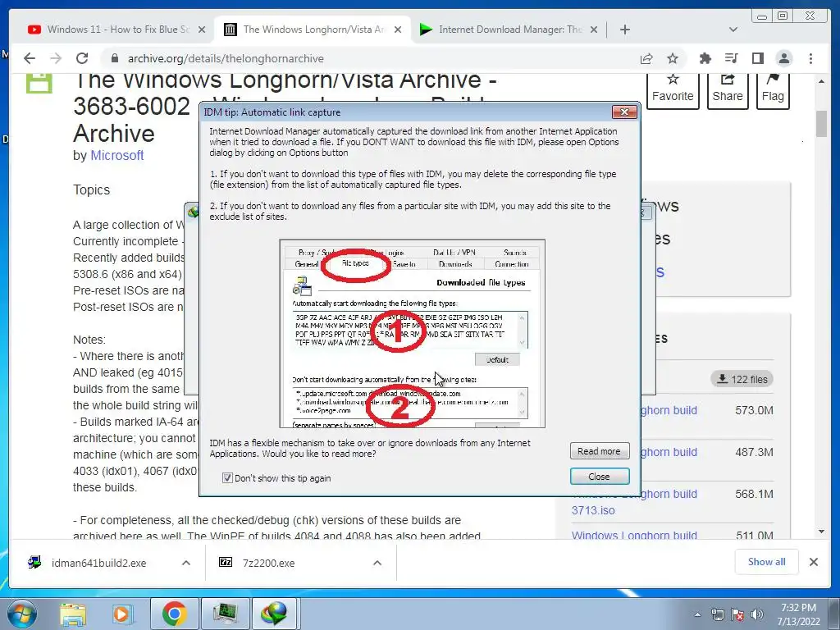This screenshot has height=630, width=840.
Task: Launch Windows Media Player from taskbar
Action: click(x=122, y=614)
